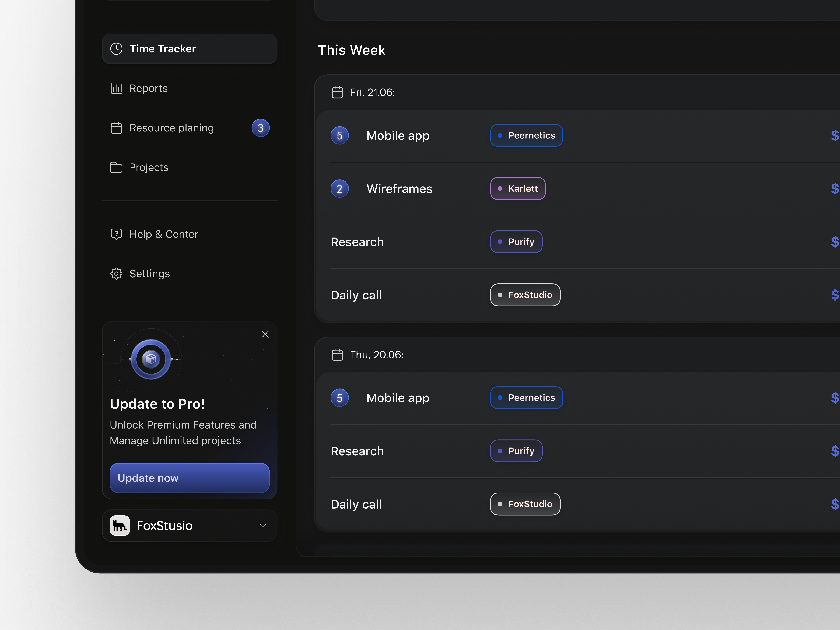The width and height of the screenshot is (840, 630).
Task: Click count badge 5 on Thursday's Mobile app
Action: [x=339, y=398]
